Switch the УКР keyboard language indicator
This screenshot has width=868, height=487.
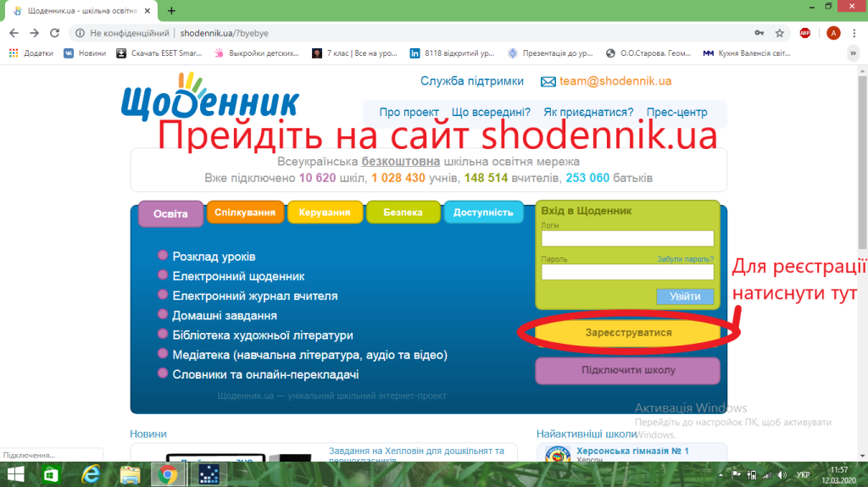pyautogui.click(x=803, y=475)
